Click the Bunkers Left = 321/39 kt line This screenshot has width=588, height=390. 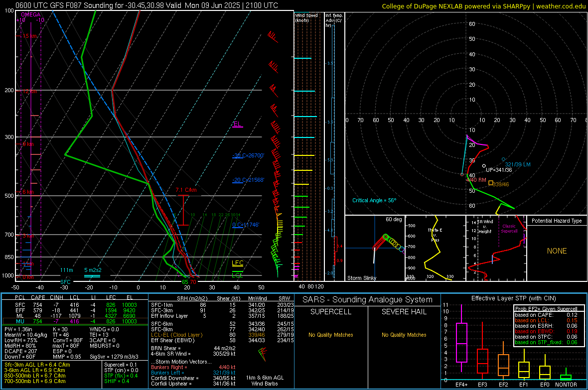(x=193, y=373)
